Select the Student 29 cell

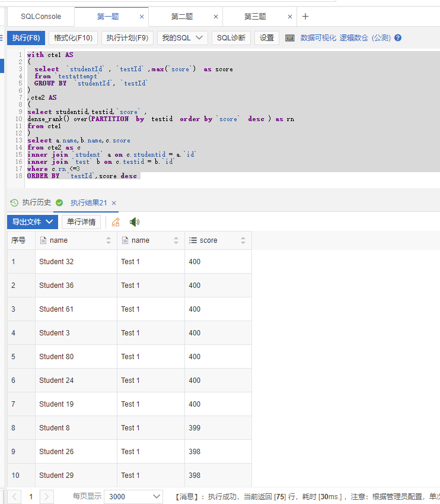[x=76, y=475]
